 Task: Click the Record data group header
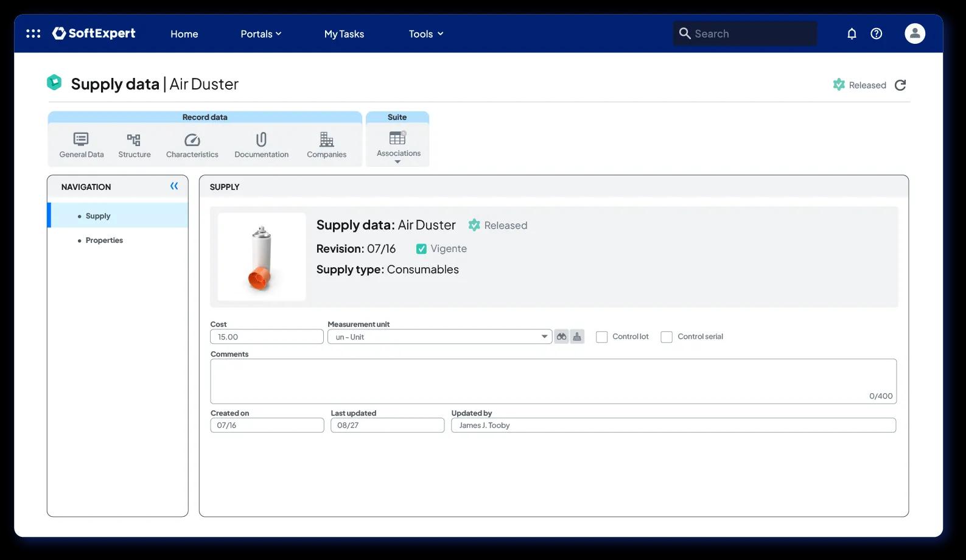pos(205,117)
